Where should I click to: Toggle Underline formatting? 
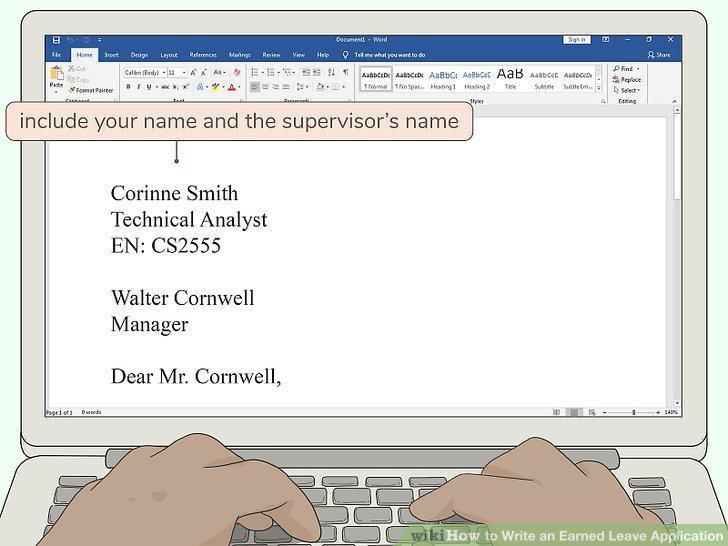pyautogui.click(x=149, y=87)
